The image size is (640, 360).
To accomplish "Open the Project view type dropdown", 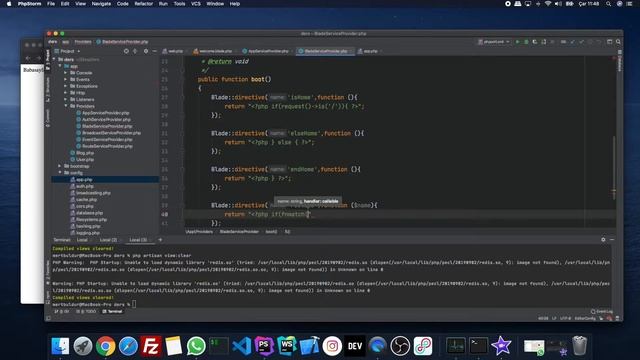I will pyautogui.click(x=70, y=51).
